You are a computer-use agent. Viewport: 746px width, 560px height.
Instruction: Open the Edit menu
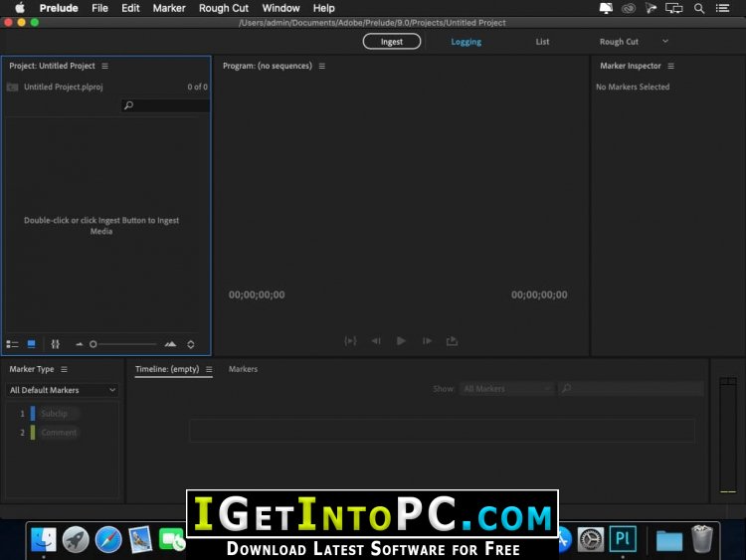point(130,8)
